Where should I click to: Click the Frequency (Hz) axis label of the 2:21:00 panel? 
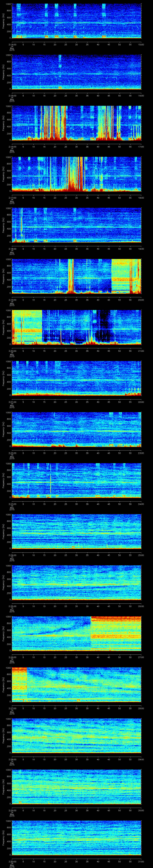tap(3, 378)
